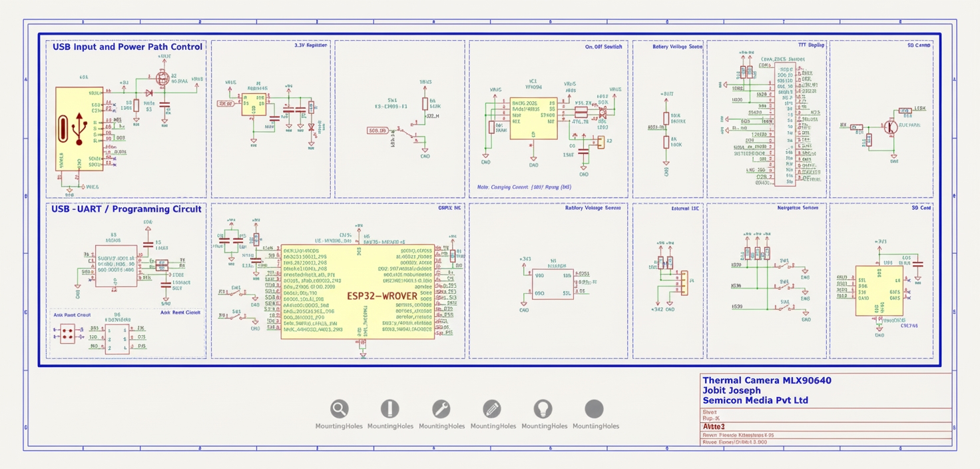Click the NPN transistor symbol in the top-right block
This screenshot has width=980, height=469.
pyautogui.click(x=890, y=127)
